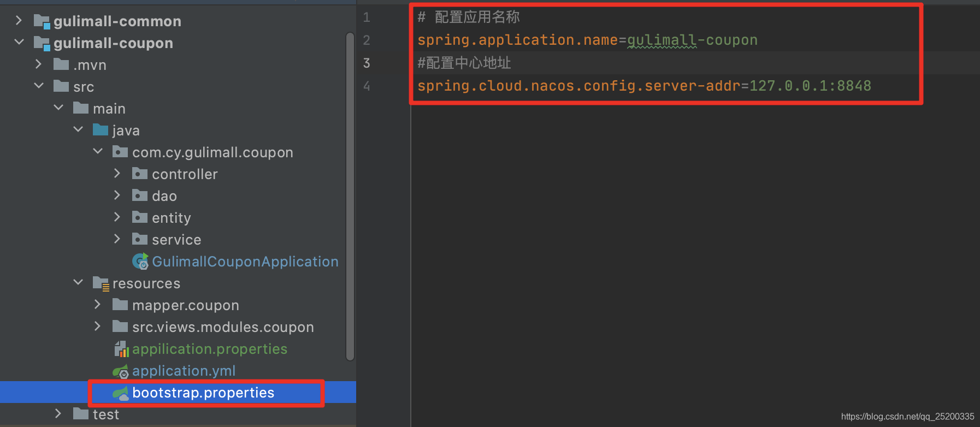Click the gulimall-coupon property value
Viewport: 980px width, 427px height.
coord(692,40)
